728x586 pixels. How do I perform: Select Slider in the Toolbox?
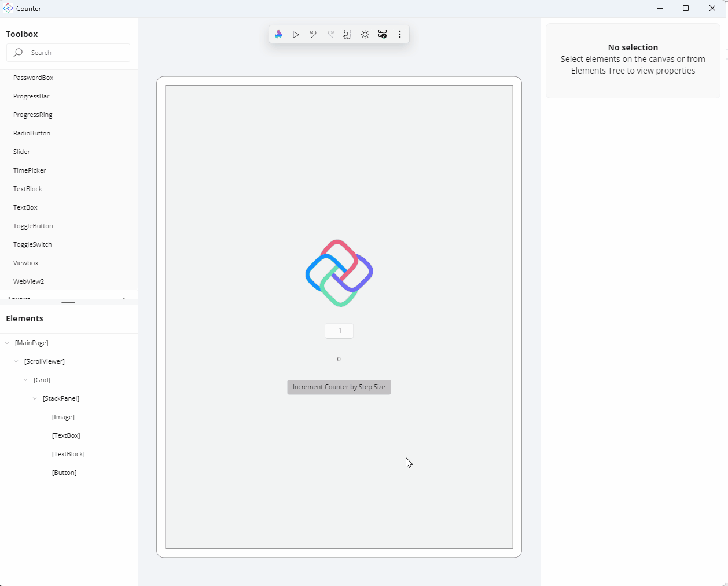pyautogui.click(x=21, y=151)
